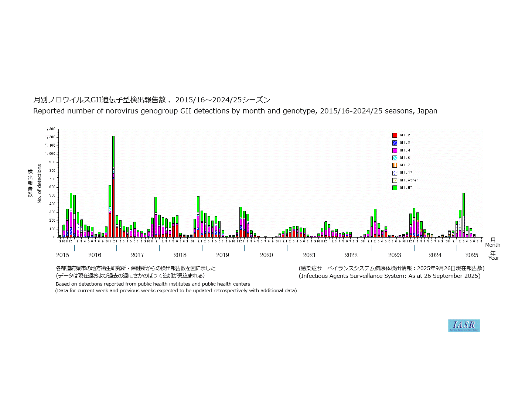Select the magenta GII.4 legend swatch
The image size is (532, 399).
coord(395,150)
